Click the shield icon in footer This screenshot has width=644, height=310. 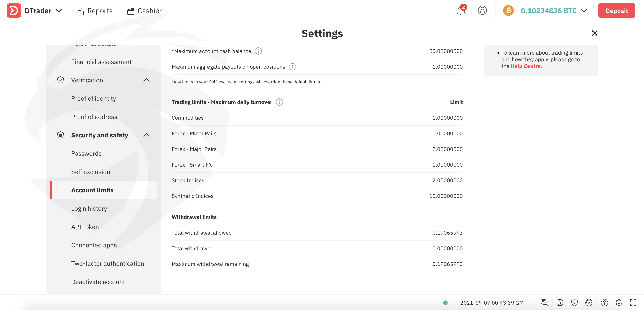point(574,303)
